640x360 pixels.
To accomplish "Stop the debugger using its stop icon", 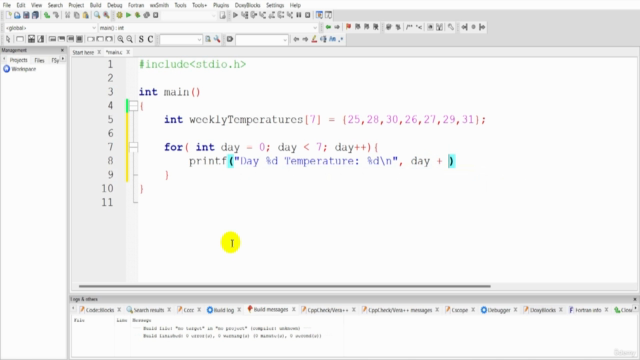I will tap(308, 16).
